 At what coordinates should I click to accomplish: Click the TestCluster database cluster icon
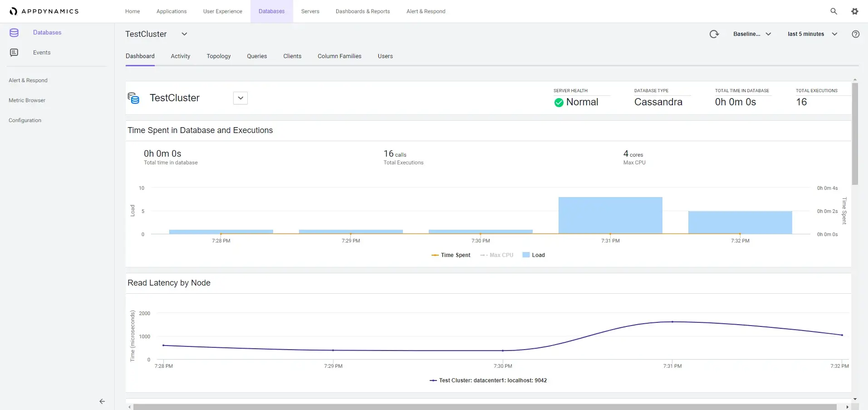click(133, 98)
